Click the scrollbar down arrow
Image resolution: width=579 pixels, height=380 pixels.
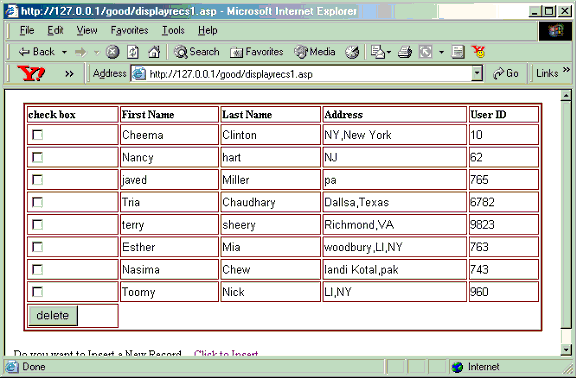point(566,349)
